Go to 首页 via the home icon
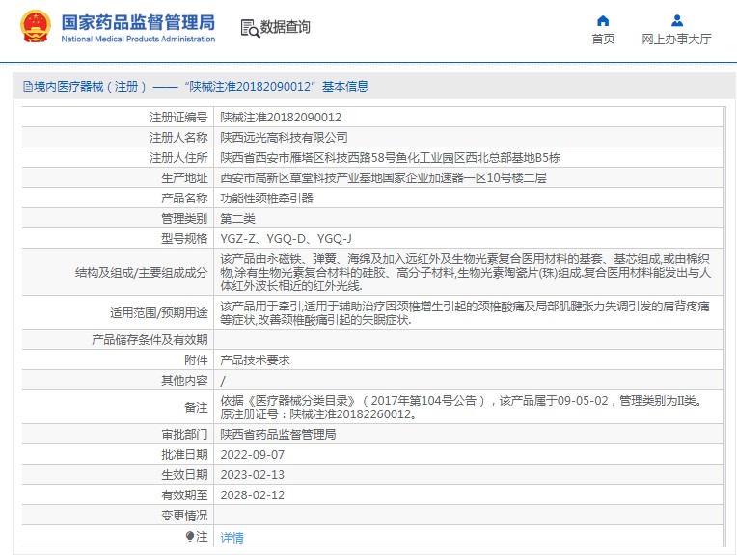 pos(603,20)
